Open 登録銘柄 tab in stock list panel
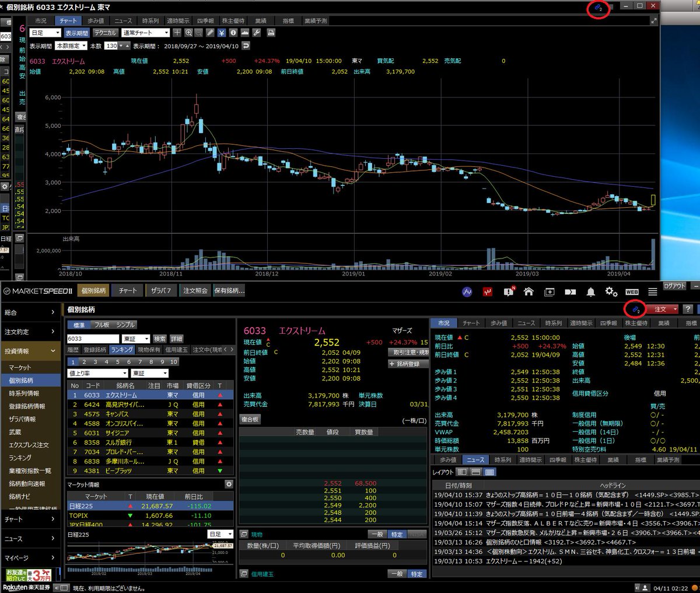Image resolution: width=700 pixels, height=593 pixels. point(94,350)
